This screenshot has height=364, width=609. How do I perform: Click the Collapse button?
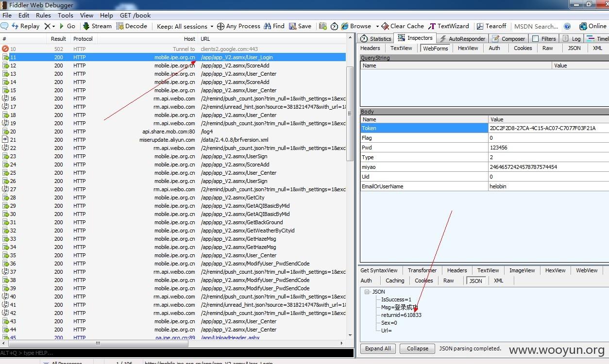(x=418, y=348)
